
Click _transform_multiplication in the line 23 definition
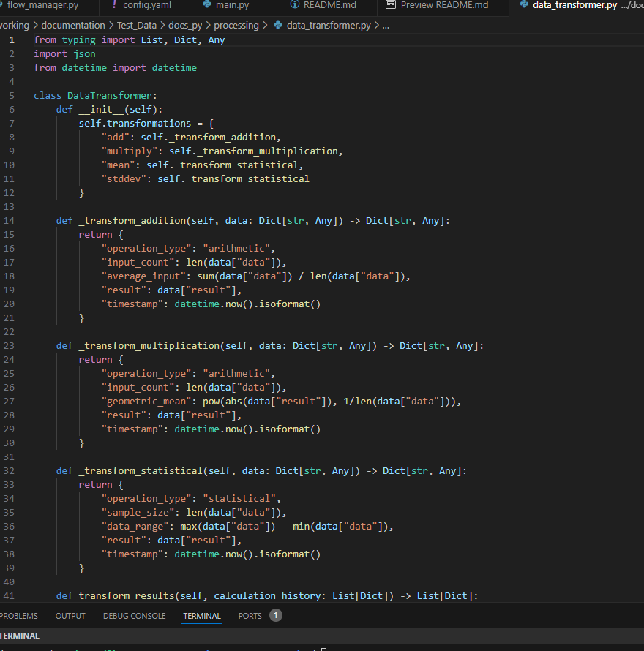pos(149,345)
